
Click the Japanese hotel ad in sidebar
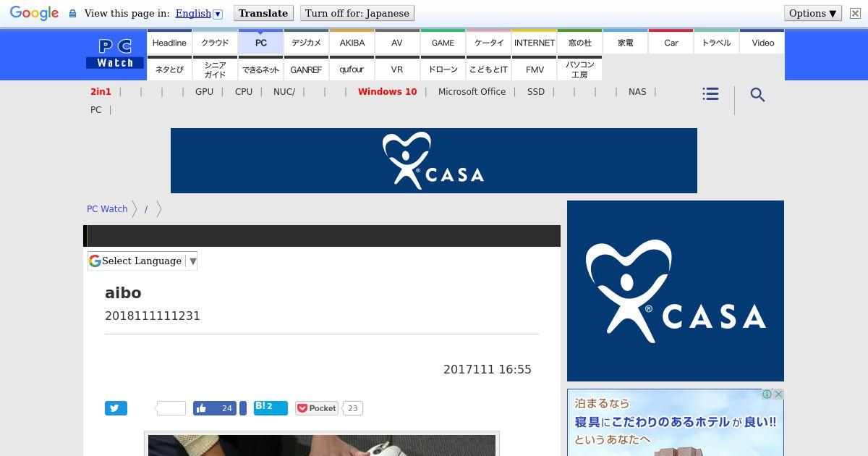tap(676, 423)
